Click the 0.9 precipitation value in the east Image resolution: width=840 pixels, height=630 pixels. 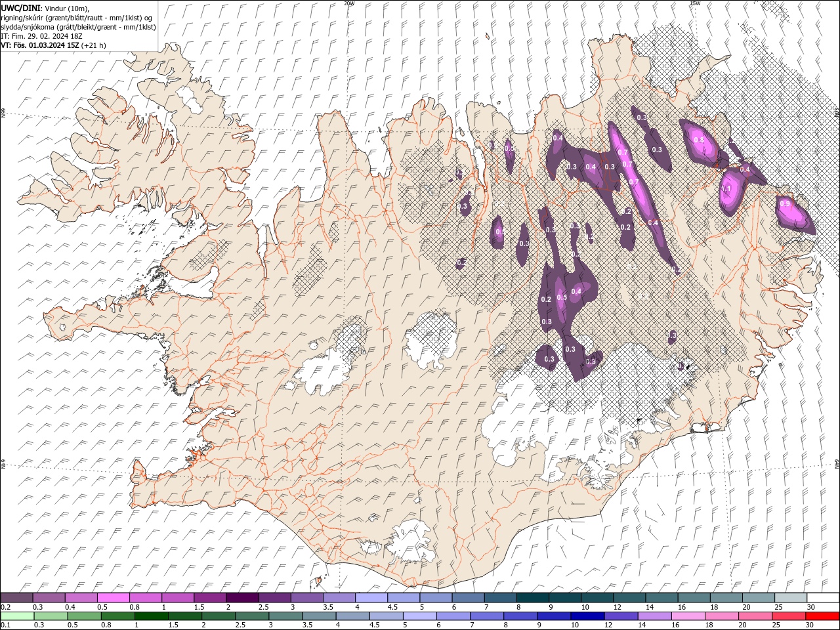click(785, 204)
